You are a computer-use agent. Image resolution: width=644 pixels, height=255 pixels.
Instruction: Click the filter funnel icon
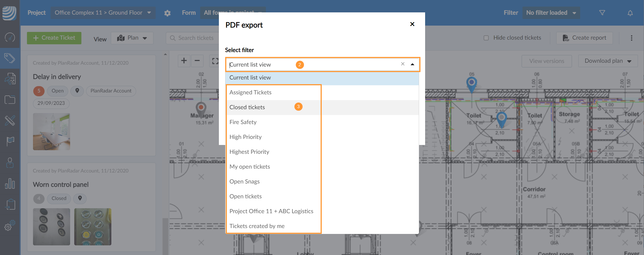click(x=602, y=13)
